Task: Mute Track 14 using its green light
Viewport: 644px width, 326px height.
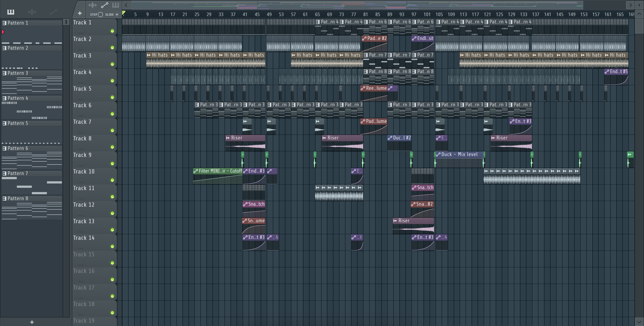Action: click(x=112, y=246)
